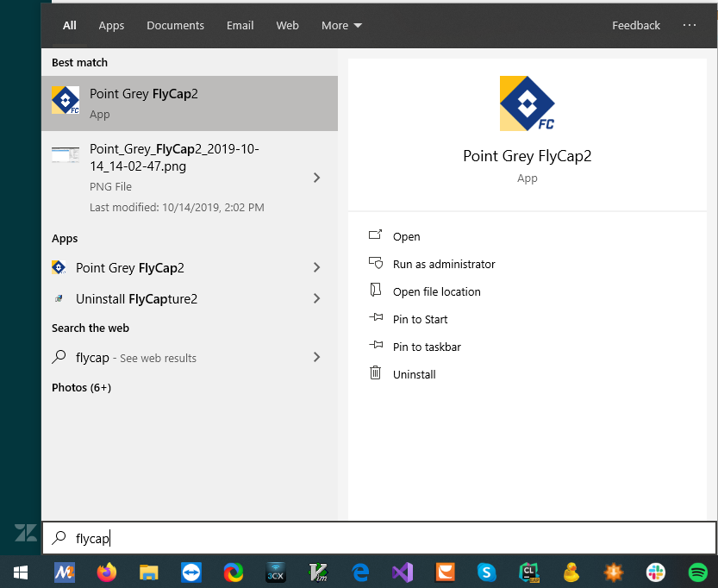Image resolution: width=718 pixels, height=588 pixels.
Task: Launch Firefox from the taskbar
Action: pyautogui.click(x=107, y=572)
